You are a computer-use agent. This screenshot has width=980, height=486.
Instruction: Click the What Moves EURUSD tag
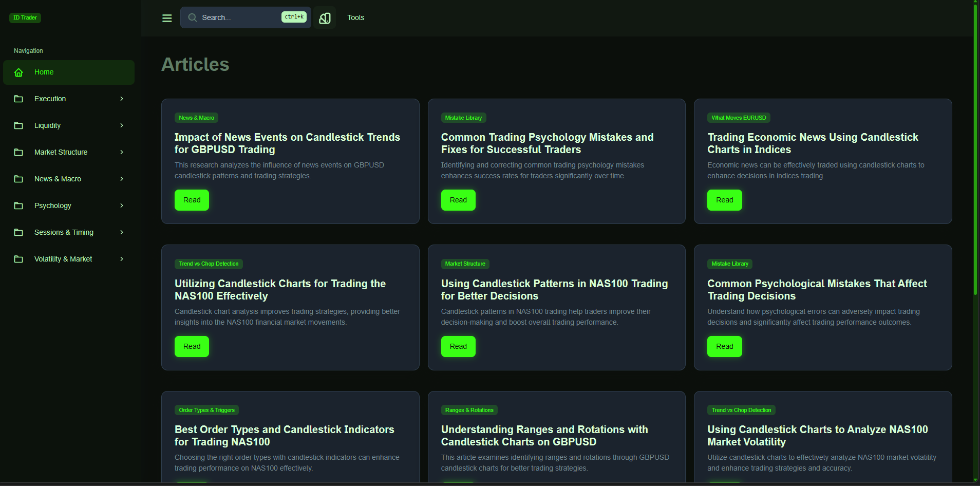[739, 118]
